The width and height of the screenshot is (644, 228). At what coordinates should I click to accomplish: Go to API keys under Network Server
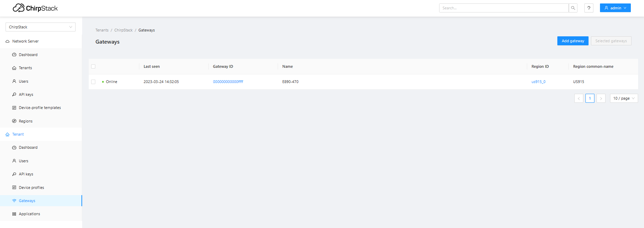click(x=26, y=94)
